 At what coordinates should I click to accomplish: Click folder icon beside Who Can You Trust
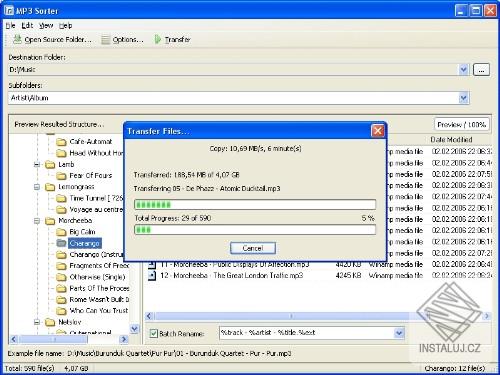pos(61,311)
